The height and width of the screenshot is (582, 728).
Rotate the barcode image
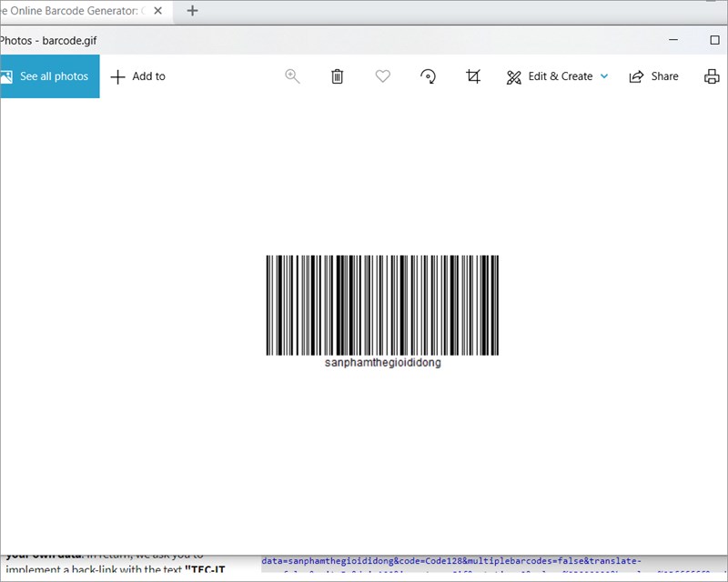(x=428, y=76)
